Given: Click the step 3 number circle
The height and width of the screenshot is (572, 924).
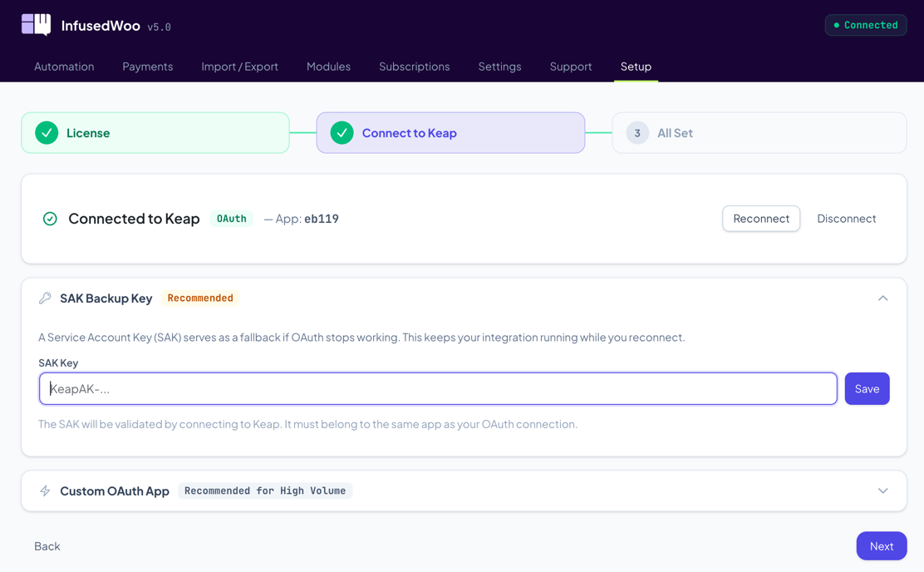Looking at the screenshot, I should [x=637, y=133].
